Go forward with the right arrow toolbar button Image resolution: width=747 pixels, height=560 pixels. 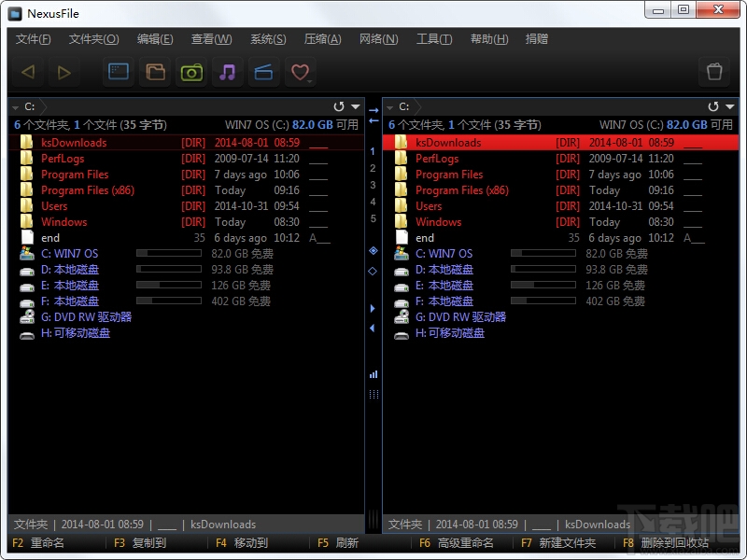[x=63, y=73]
